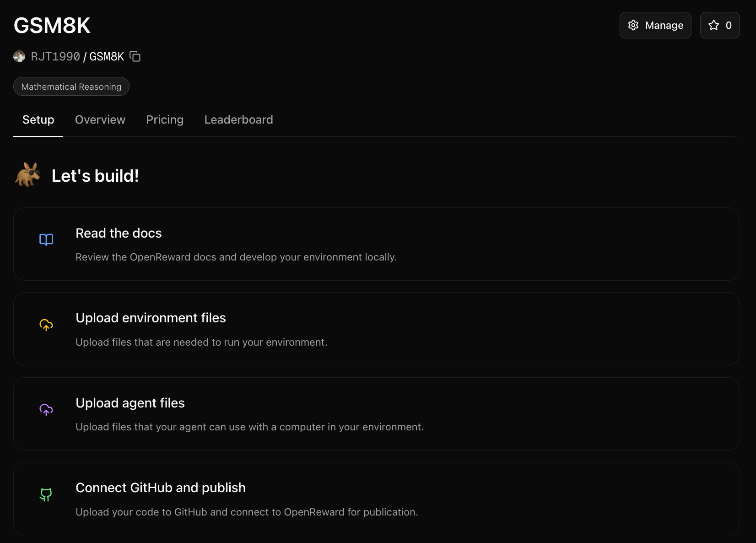Click the GitHub octocat icon
This screenshot has height=543, width=756.
tap(46, 494)
